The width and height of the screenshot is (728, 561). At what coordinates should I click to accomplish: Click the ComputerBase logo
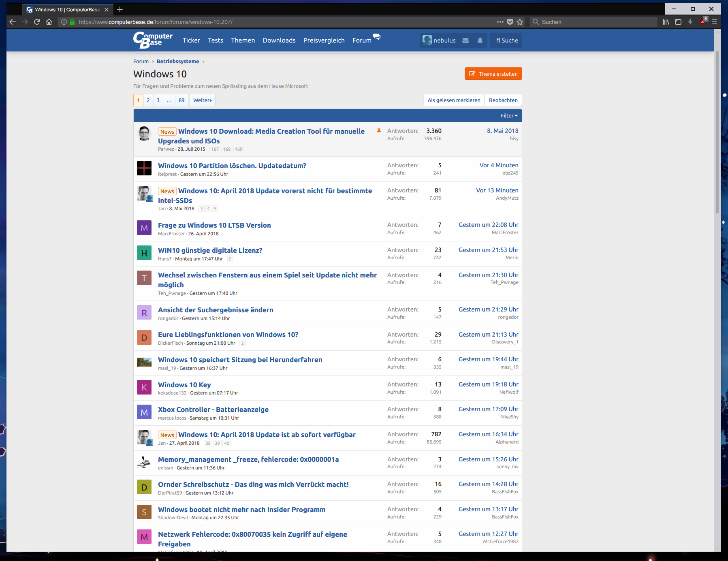pos(153,40)
